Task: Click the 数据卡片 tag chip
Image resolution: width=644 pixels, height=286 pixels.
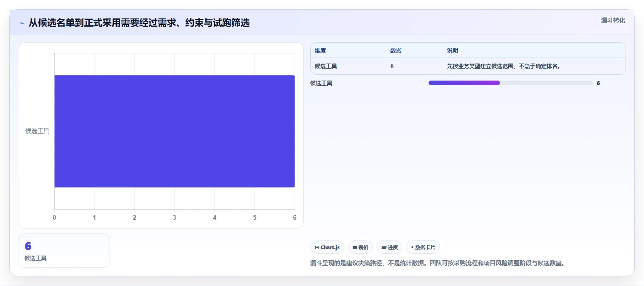Action: point(423,247)
